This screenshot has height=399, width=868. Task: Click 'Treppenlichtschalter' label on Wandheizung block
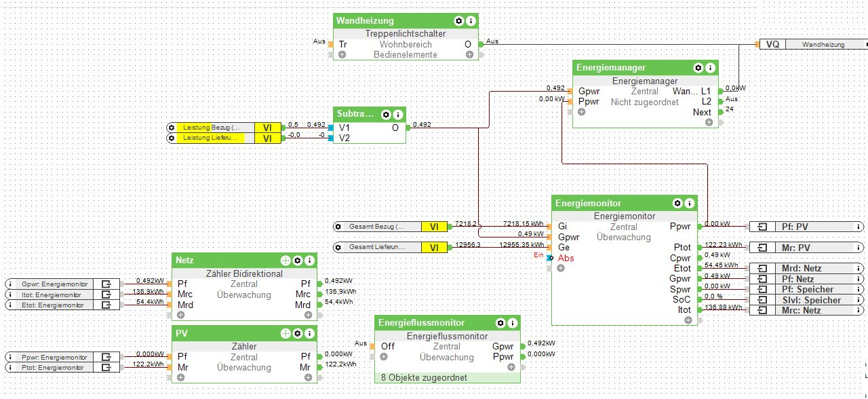406,33
